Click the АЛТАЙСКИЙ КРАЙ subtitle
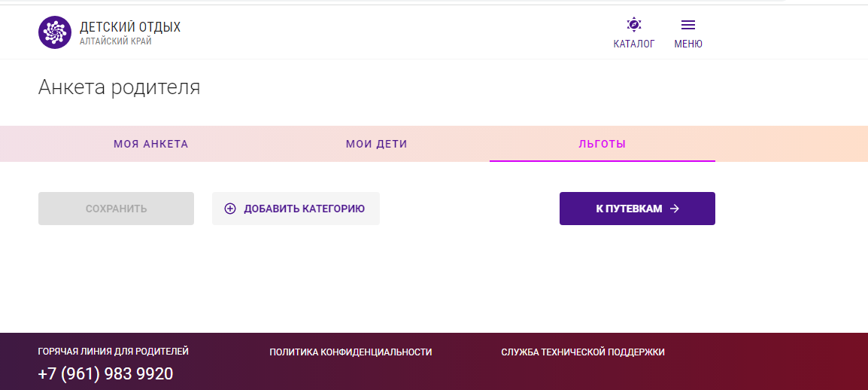Image resolution: width=868 pixels, height=390 pixels. 115,41
